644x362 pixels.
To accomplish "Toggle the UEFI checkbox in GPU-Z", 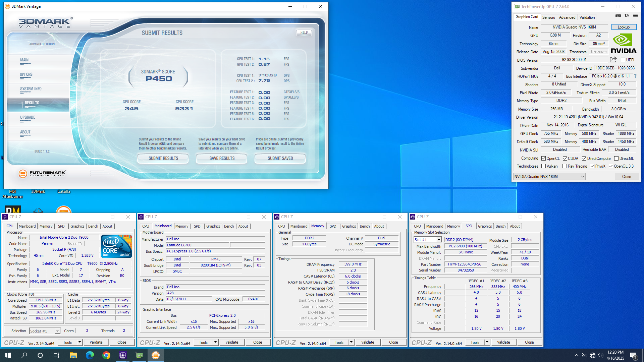I will [623, 60].
